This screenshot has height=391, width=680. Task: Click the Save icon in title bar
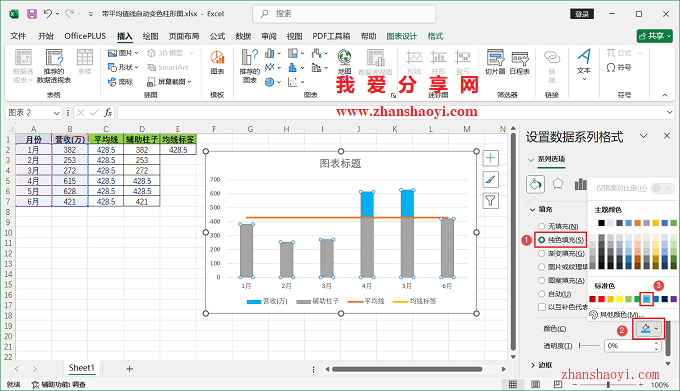pyautogui.click(x=32, y=14)
